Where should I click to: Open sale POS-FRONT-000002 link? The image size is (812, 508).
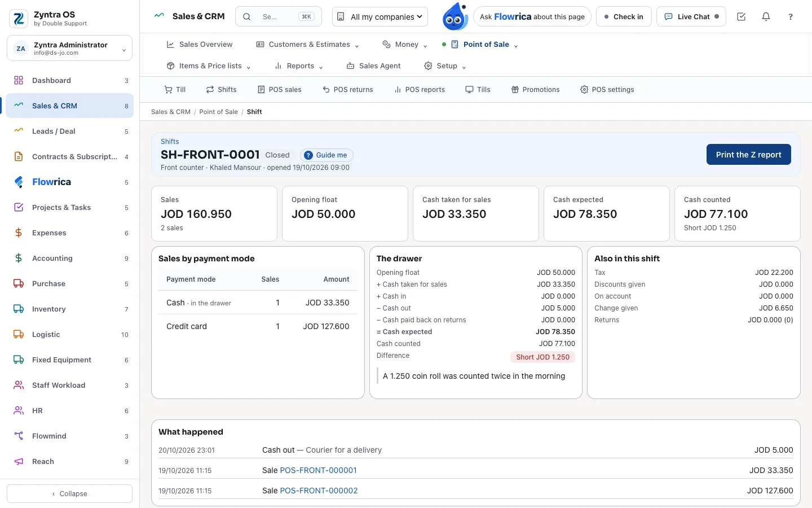(319, 491)
